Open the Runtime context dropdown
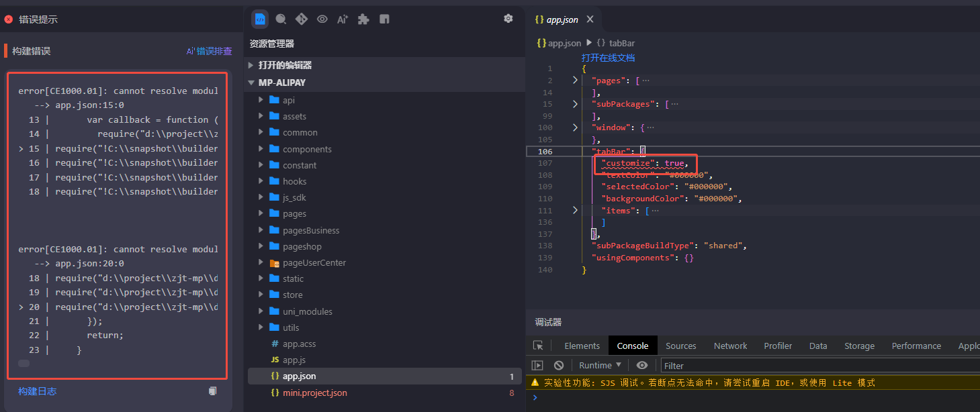 pyautogui.click(x=600, y=365)
